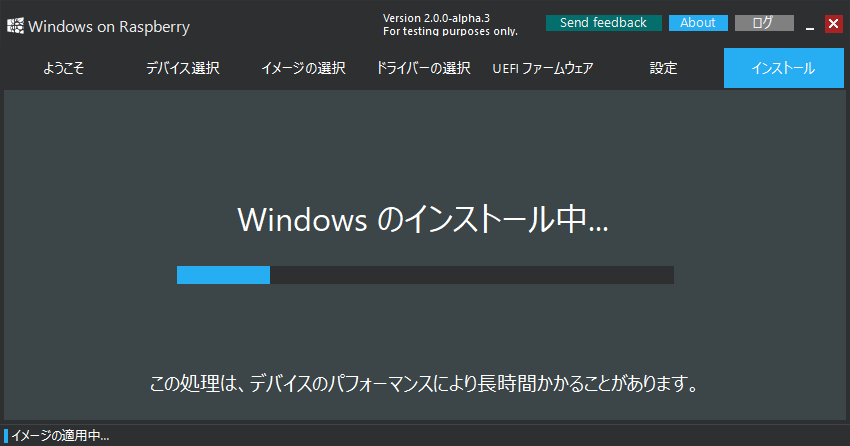Open the ようこそ tab

tap(63, 68)
